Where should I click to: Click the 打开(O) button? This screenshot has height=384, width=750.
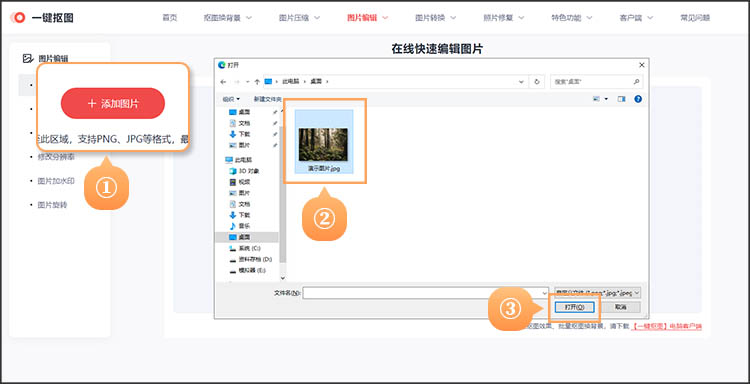(574, 307)
